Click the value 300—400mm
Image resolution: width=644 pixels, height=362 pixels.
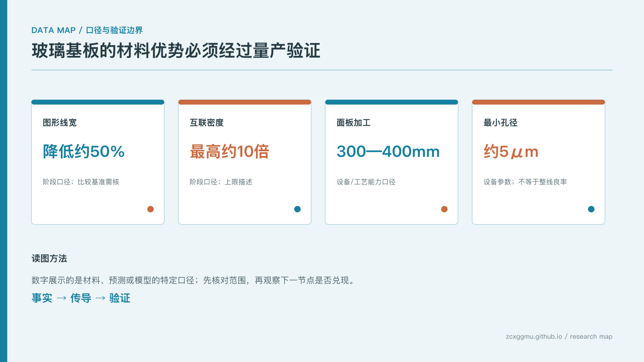388,152
